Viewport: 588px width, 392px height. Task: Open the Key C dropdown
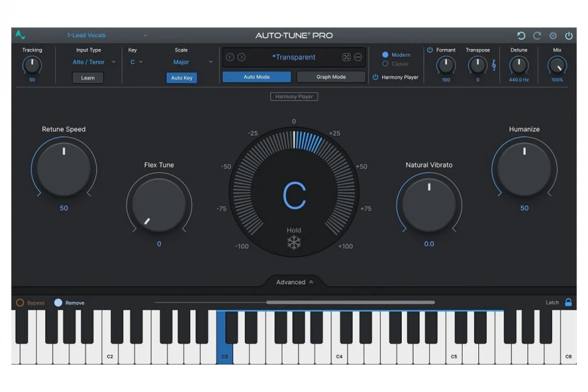pyautogui.click(x=137, y=62)
